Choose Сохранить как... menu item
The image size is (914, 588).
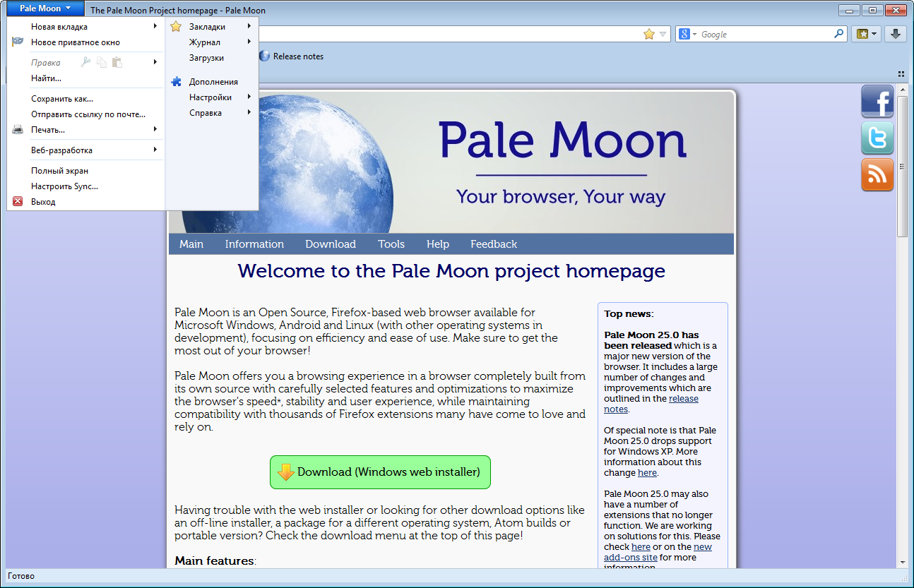tap(86, 99)
